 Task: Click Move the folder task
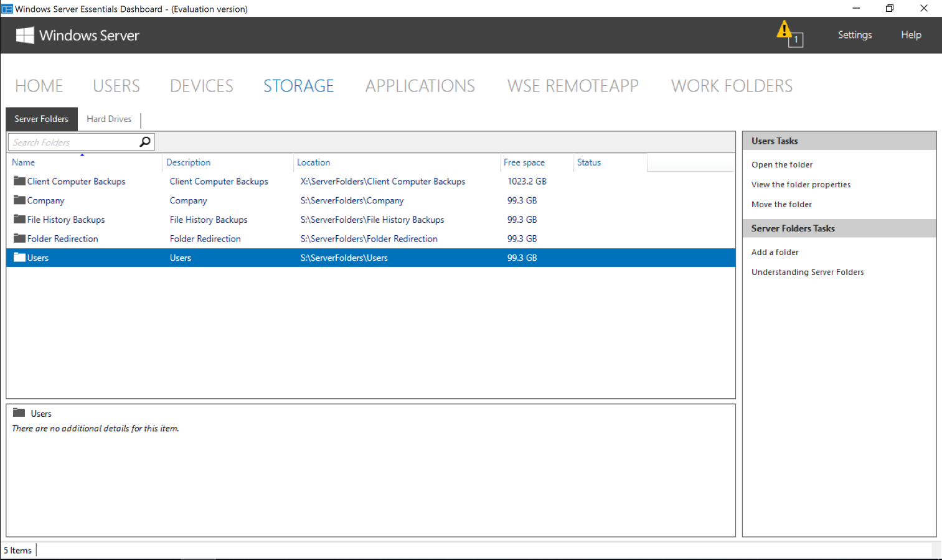[781, 205]
